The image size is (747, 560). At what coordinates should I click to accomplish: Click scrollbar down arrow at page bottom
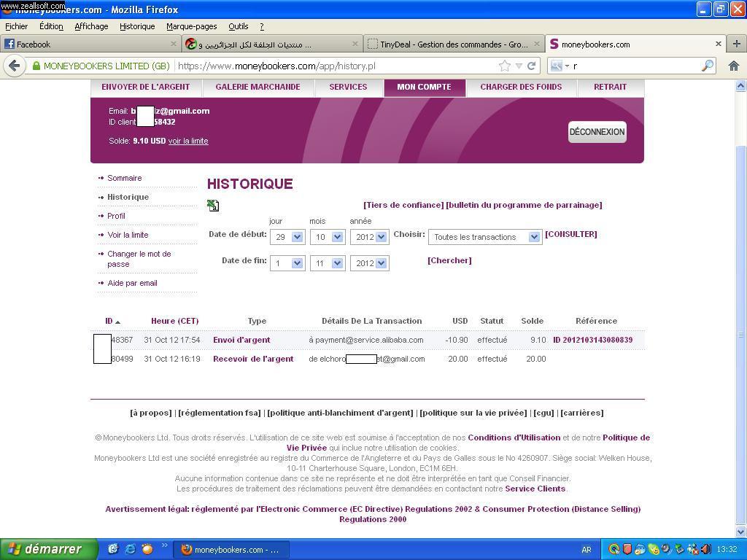741,532
